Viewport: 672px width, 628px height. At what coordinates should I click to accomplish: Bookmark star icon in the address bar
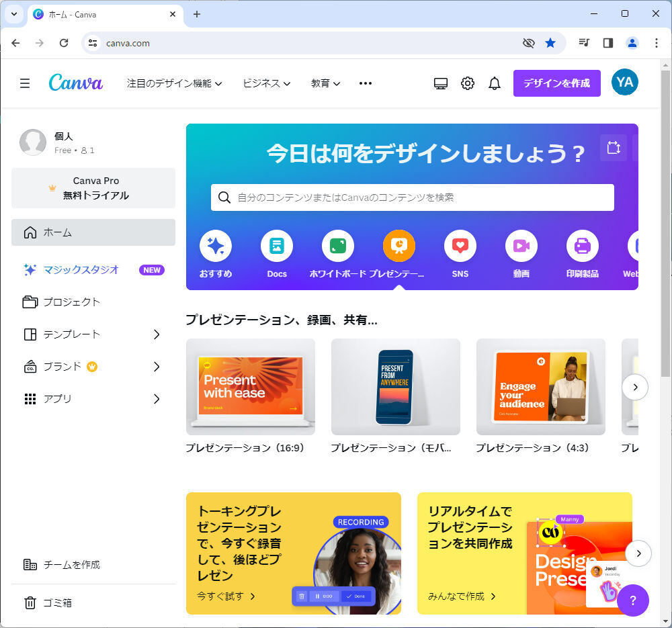[x=550, y=43]
